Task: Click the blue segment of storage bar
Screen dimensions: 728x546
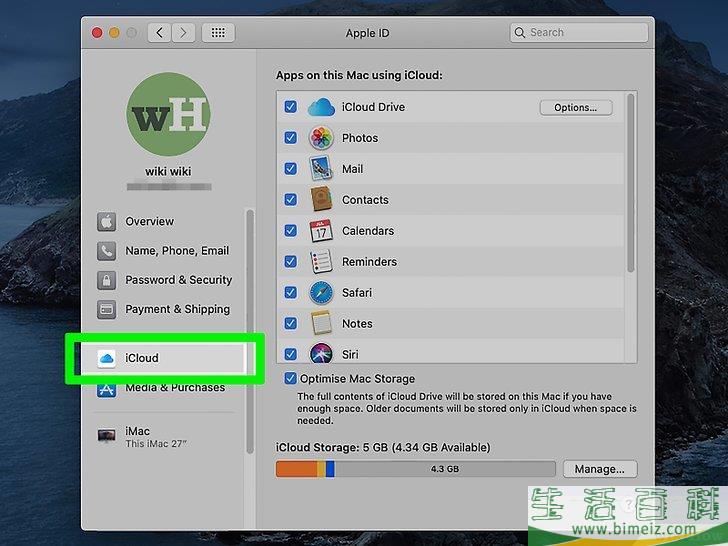Action: tap(330, 469)
